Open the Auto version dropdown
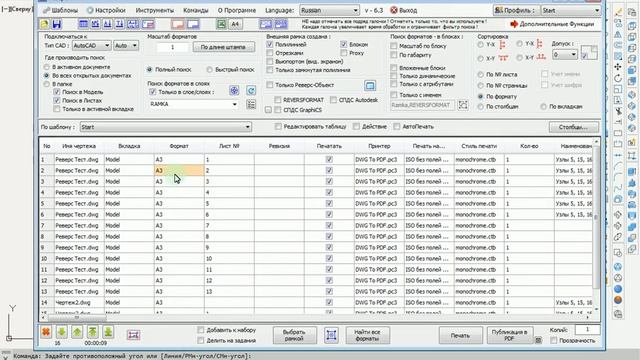 pyautogui.click(x=126, y=46)
